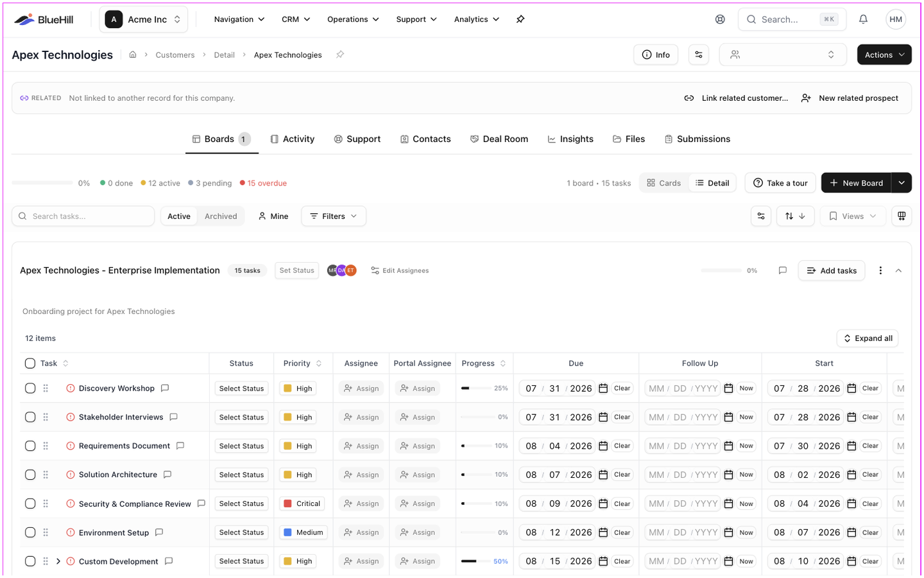Click Link related customer

tap(736, 98)
